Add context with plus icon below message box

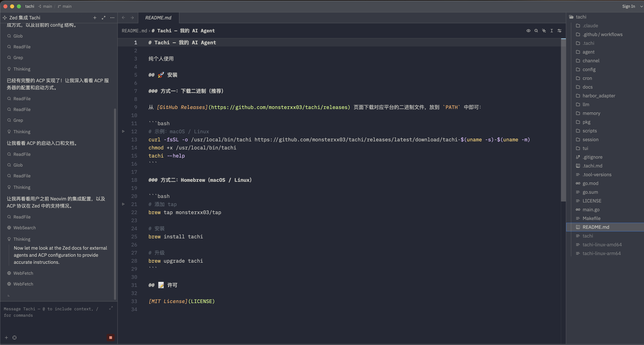click(7, 337)
